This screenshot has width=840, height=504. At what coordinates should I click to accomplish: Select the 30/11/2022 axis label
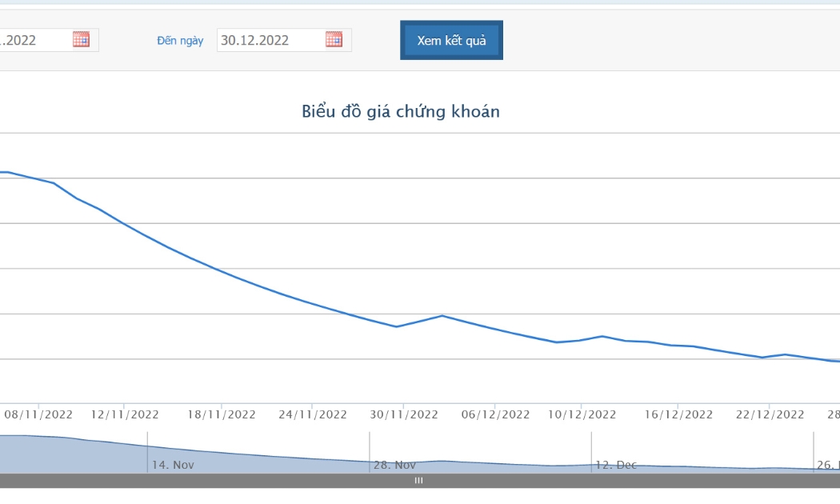tap(404, 414)
